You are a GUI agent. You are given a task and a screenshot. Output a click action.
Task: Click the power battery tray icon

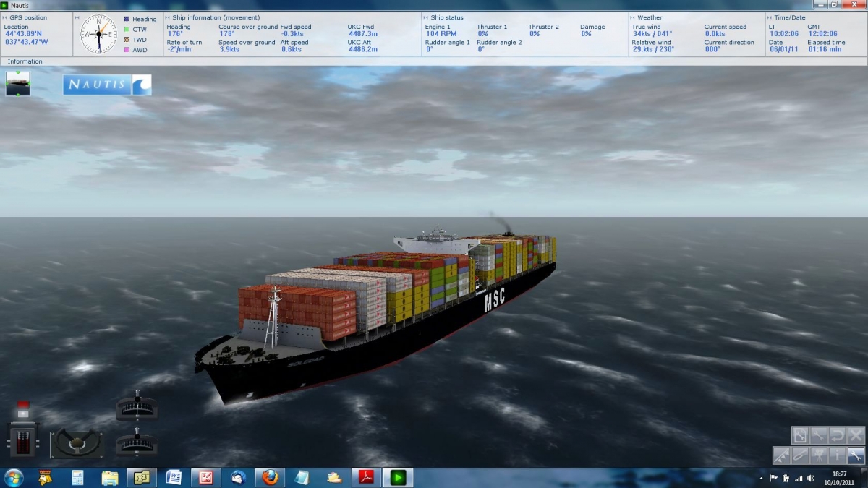coord(786,478)
